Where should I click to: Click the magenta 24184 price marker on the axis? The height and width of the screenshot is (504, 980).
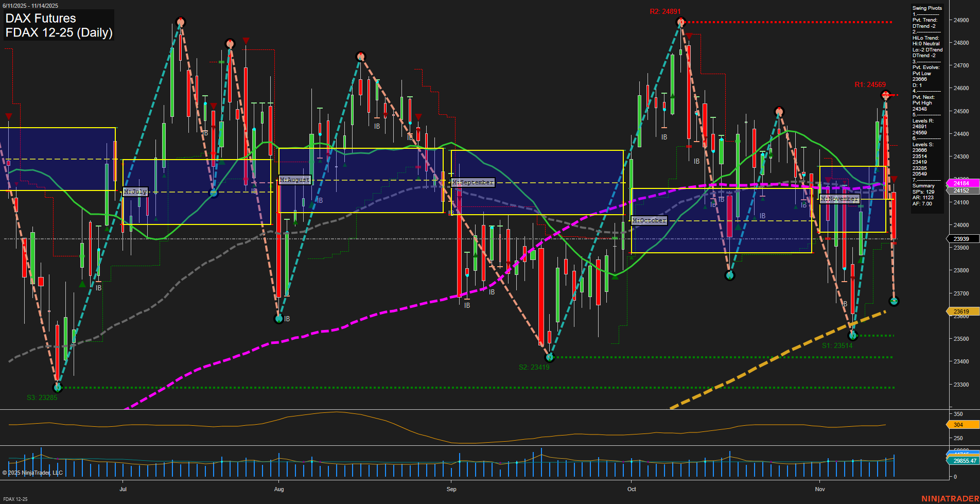click(960, 183)
